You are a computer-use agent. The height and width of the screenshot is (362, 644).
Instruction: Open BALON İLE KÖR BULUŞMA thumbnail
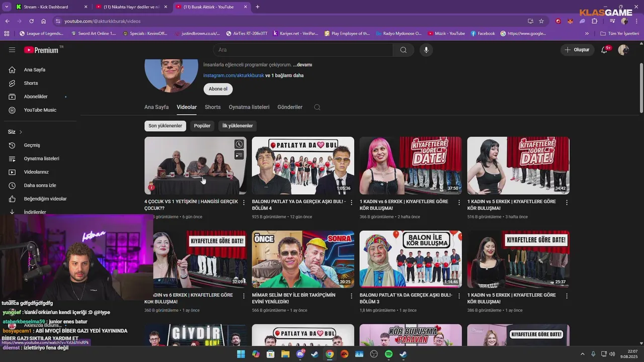pos(411,259)
